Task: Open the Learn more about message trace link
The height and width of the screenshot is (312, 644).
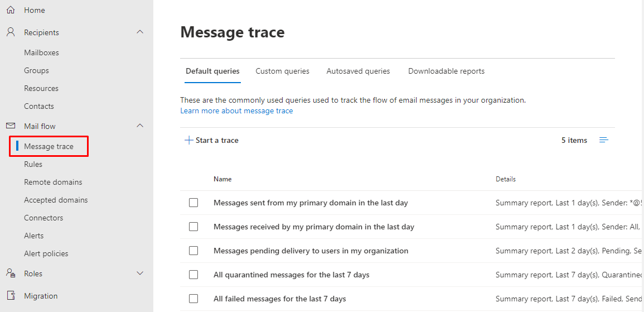Action: 236,111
